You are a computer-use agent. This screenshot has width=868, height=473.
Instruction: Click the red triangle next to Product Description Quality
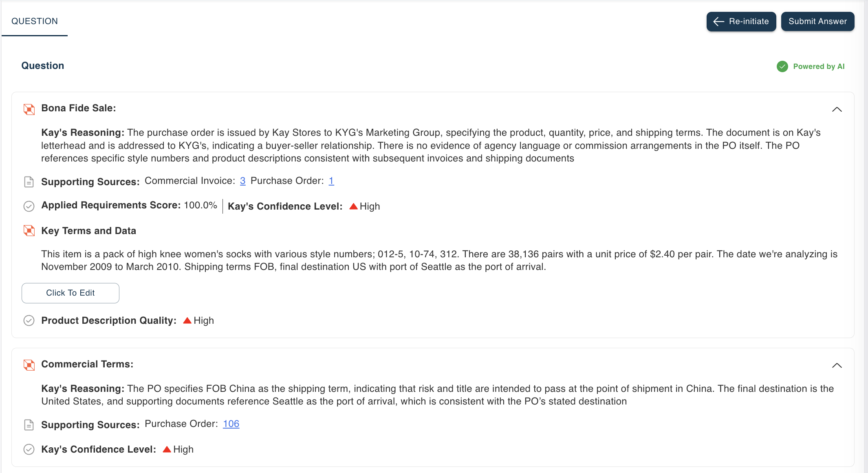[187, 320]
